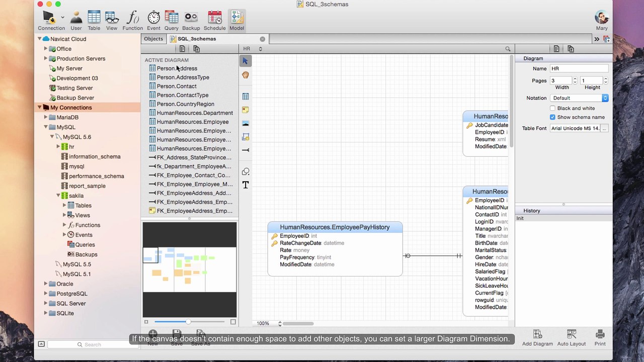Expand the MariaDB folder
The height and width of the screenshot is (362, 644).
pyautogui.click(x=45, y=117)
